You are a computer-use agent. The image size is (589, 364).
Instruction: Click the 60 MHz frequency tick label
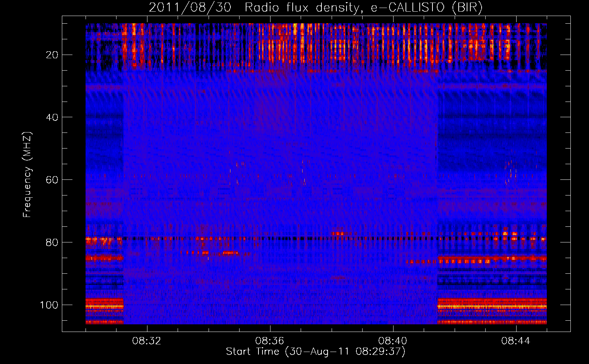[52, 180]
